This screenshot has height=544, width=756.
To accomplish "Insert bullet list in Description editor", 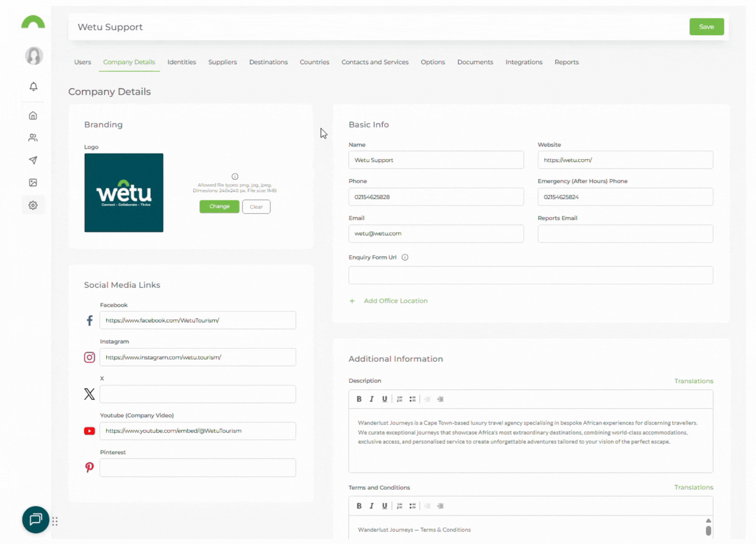I will (413, 399).
